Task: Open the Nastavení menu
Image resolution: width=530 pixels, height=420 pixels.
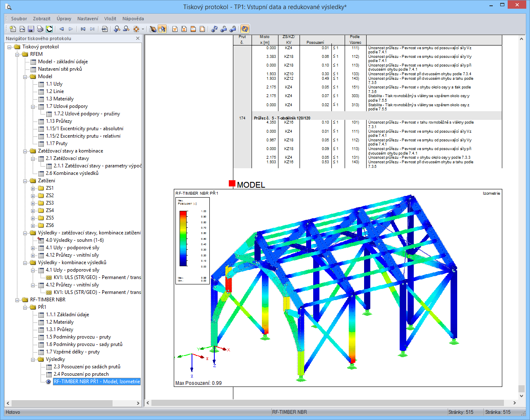Action: 88,19
